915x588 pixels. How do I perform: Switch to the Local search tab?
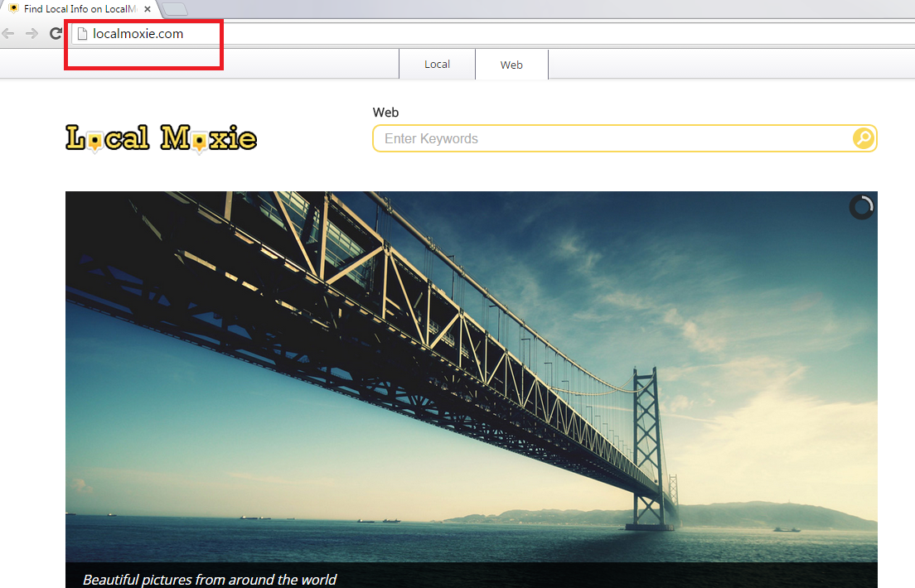coord(437,65)
